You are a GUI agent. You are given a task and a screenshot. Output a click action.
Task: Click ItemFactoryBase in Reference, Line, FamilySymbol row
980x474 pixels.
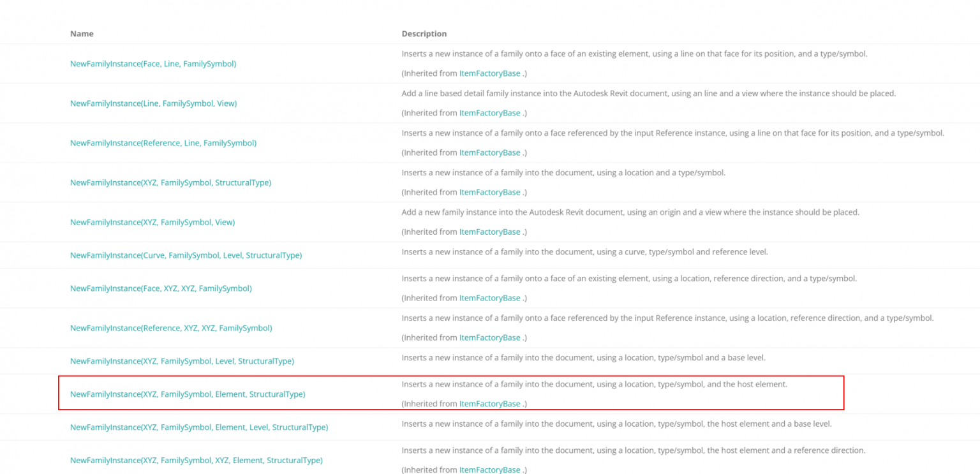pyautogui.click(x=489, y=152)
